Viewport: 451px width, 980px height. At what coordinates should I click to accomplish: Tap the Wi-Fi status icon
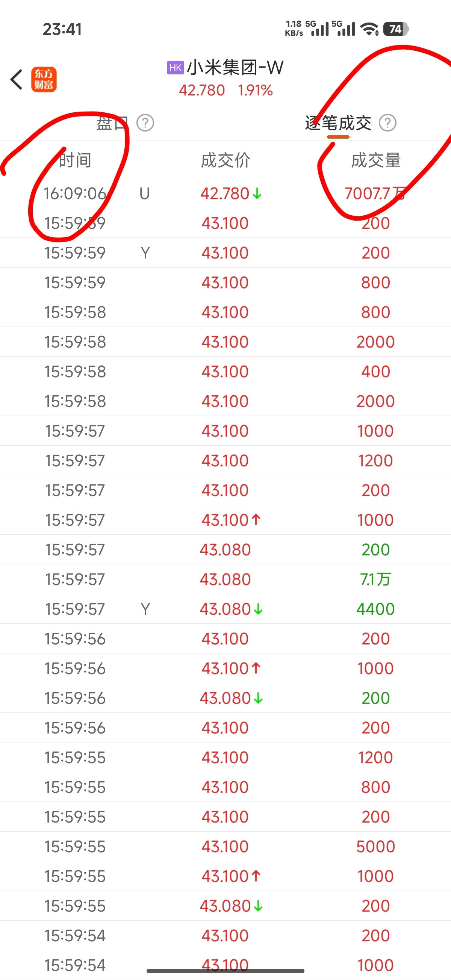369,29
